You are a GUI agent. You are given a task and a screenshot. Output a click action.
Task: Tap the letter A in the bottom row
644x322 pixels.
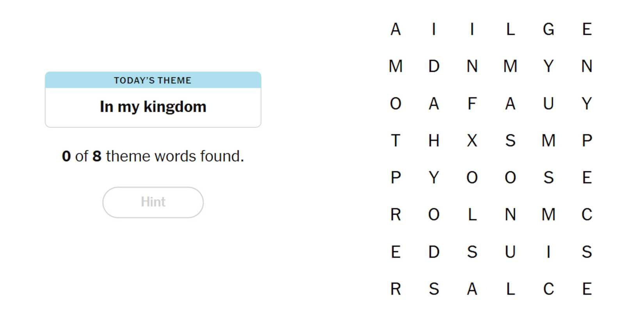pyautogui.click(x=472, y=289)
